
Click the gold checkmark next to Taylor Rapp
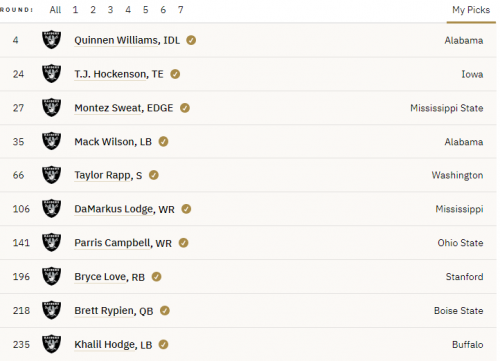tap(154, 175)
